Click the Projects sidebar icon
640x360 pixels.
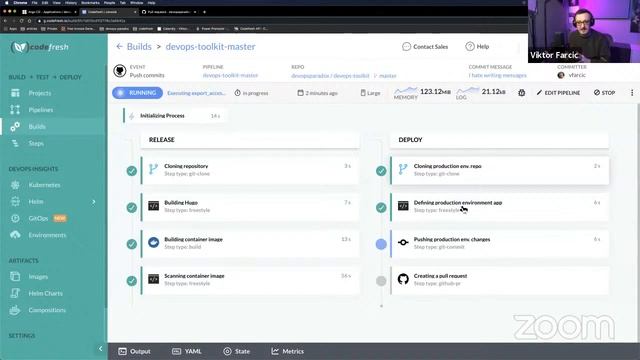[15, 93]
